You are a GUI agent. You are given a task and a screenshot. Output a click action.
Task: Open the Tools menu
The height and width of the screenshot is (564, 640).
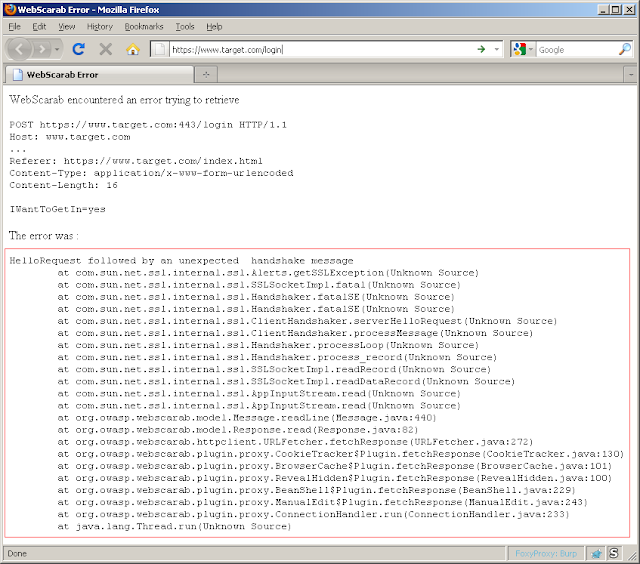tap(185, 27)
